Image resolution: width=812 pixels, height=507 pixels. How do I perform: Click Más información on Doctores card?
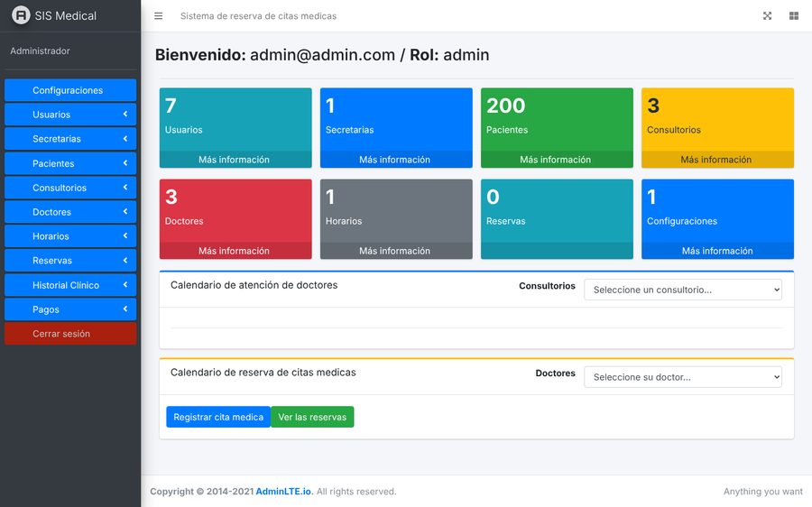coord(235,251)
